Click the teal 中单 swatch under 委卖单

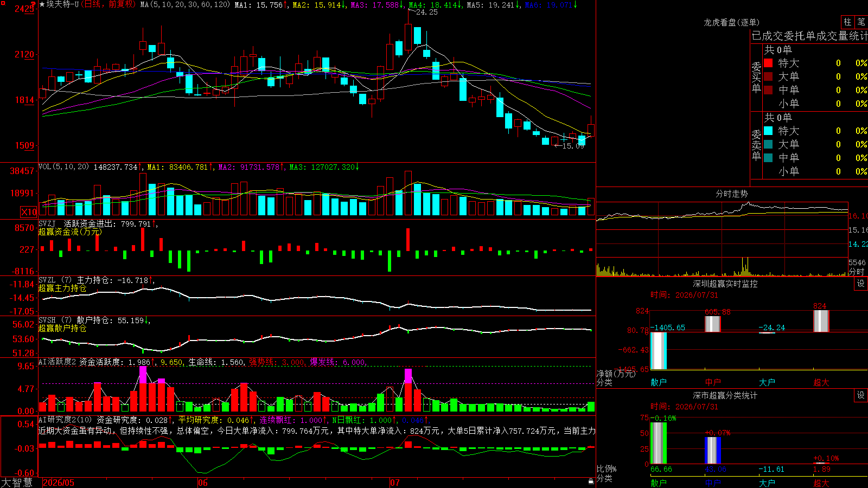[x=768, y=157]
